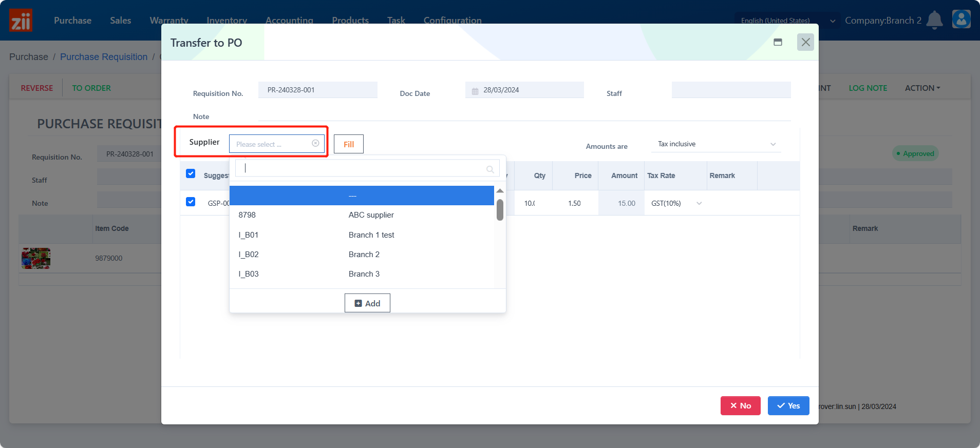Open the Task menu
This screenshot has width=980, height=448.
pos(396,21)
